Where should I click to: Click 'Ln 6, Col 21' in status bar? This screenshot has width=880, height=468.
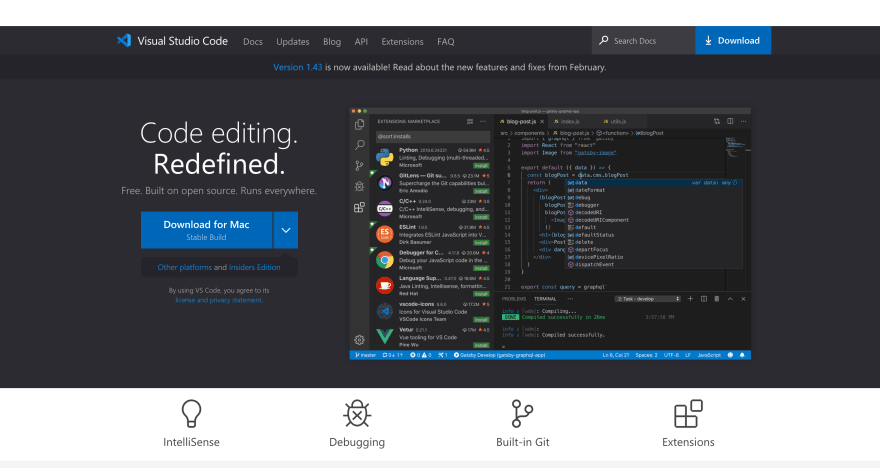(x=616, y=355)
